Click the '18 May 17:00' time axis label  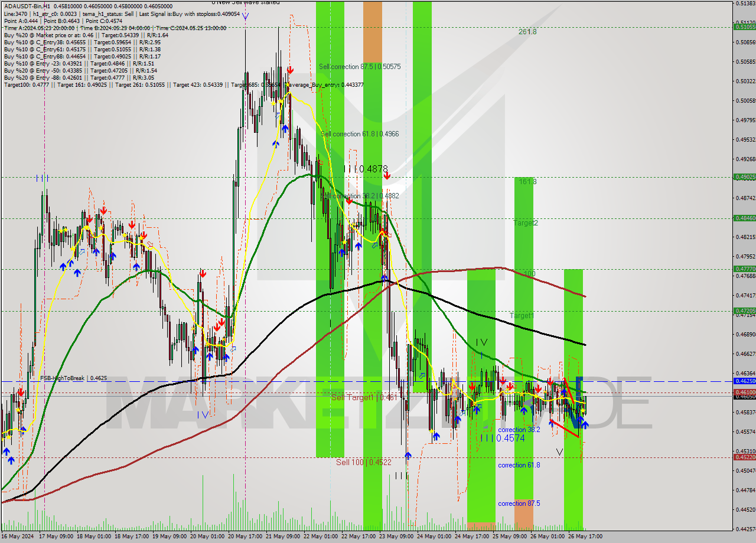131,537
